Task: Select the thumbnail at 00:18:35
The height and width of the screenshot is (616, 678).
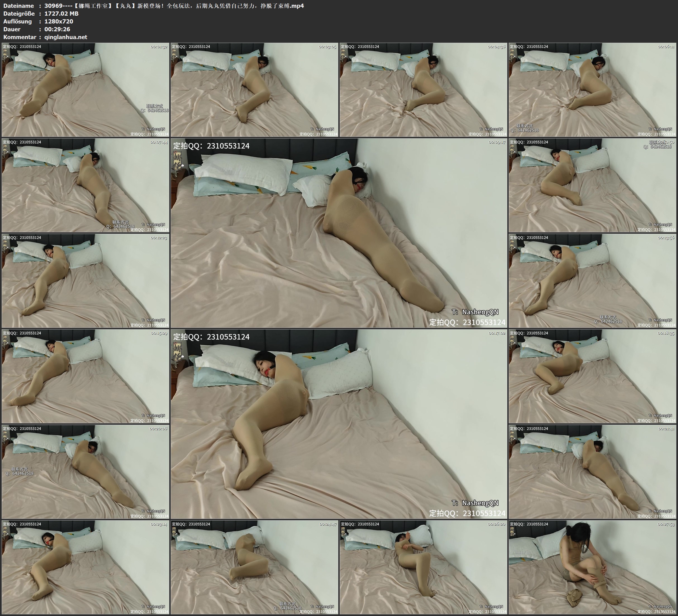Action: [x=593, y=376]
